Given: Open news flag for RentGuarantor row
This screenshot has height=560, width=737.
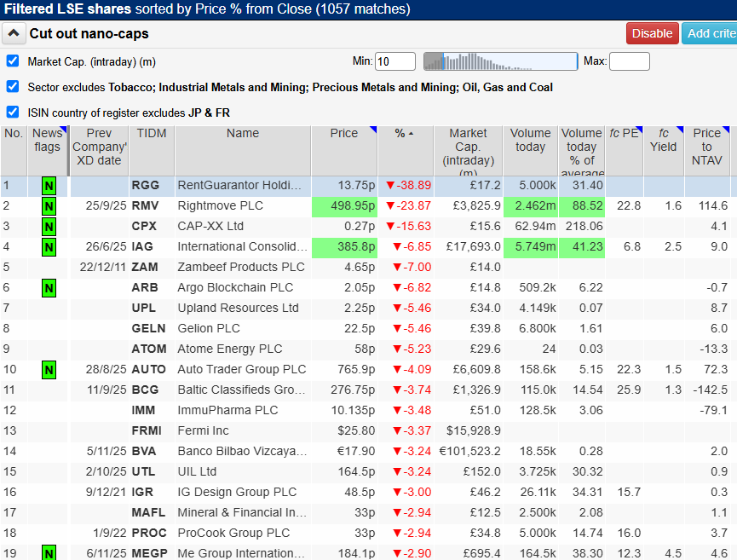Looking at the screenshot, I should pyautogui.click(x=49, y=186).
